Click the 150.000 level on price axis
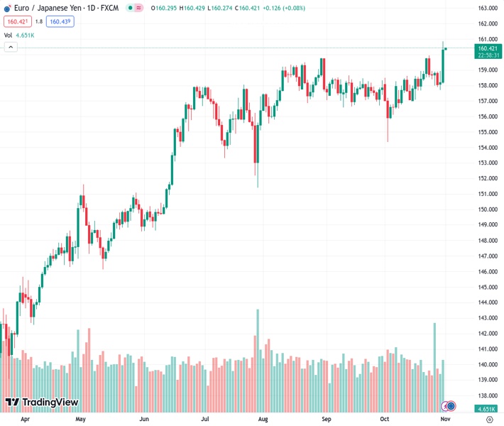The width and height of the screenshot is (504, 426). (x=487, y=209)
